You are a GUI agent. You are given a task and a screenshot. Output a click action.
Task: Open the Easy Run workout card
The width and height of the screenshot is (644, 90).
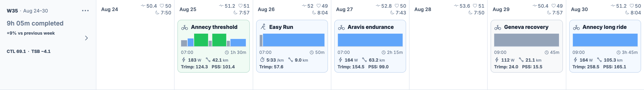(292, 46)
